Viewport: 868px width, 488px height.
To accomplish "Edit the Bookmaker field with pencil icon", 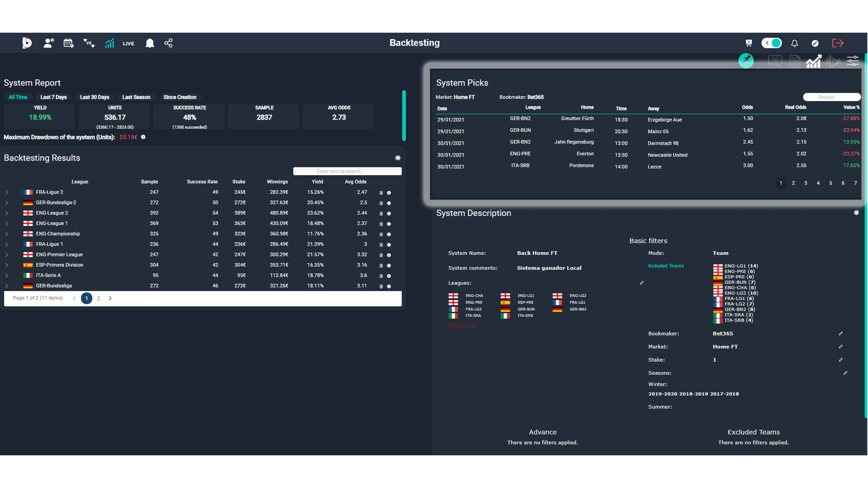I will click(841, 333).
